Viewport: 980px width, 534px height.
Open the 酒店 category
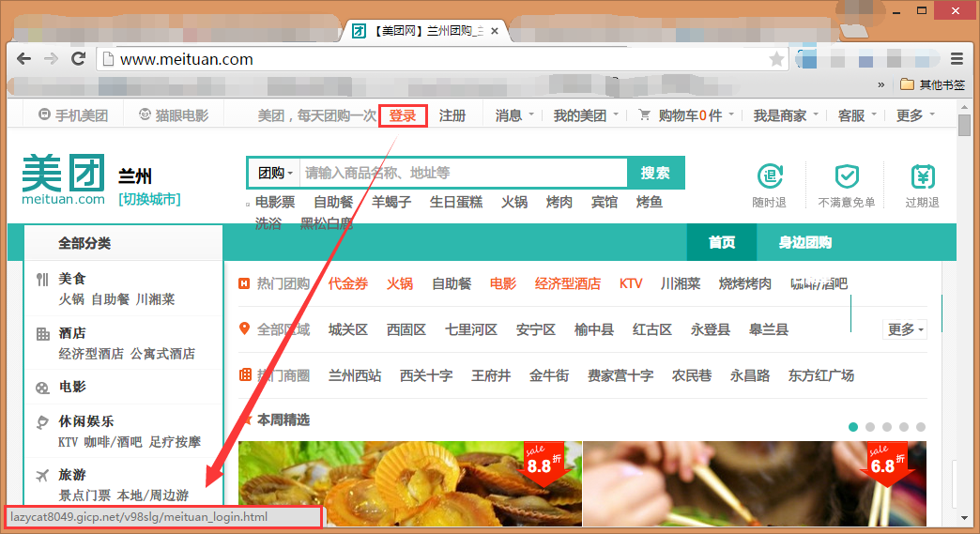72,333
